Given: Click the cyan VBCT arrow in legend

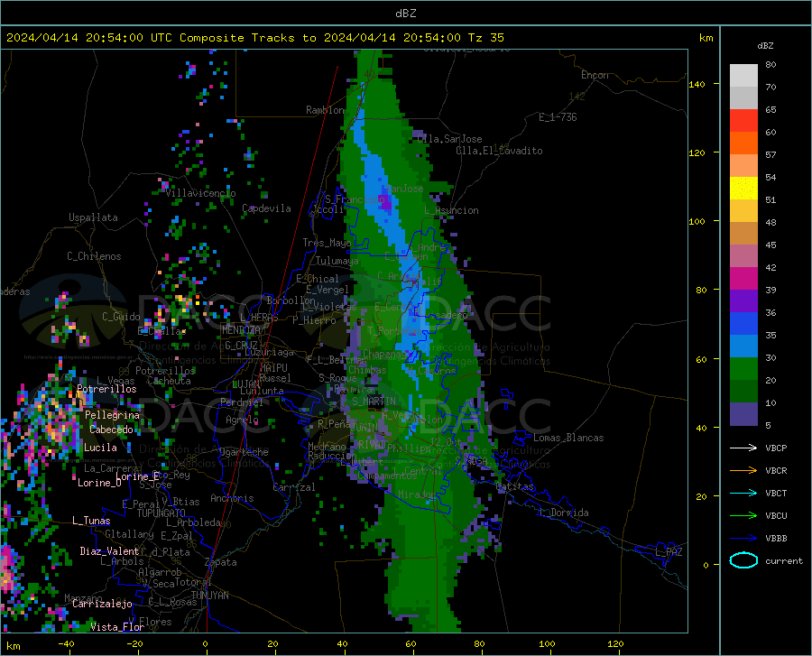Looking at the screenshot, I should coord(743,493).
